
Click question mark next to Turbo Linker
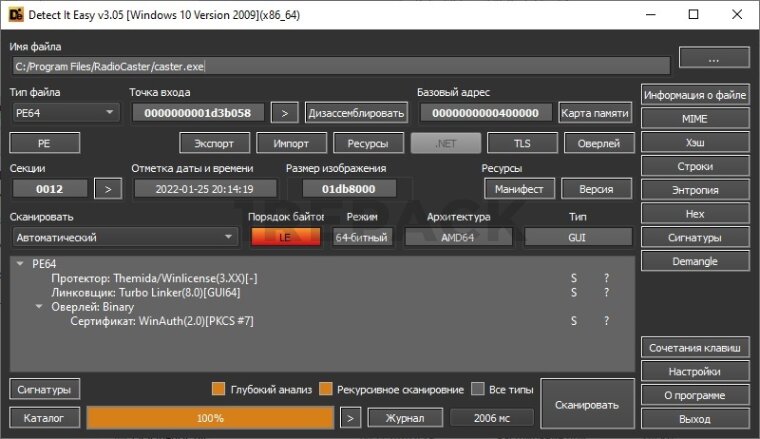click(605, 293)
